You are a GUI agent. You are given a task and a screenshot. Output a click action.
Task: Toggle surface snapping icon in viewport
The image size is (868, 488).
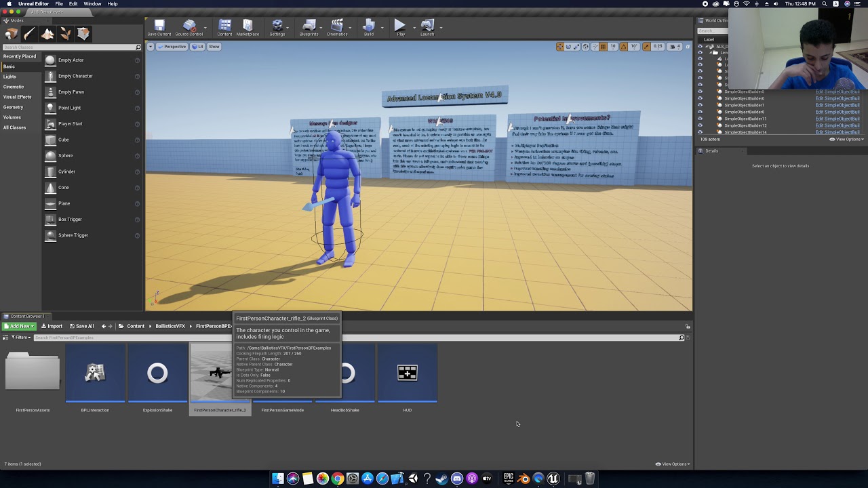(x=595, y=47)
